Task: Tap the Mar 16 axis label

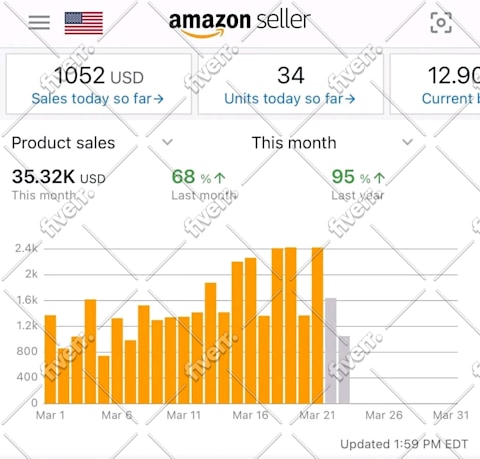Action: tap(250, 415)
